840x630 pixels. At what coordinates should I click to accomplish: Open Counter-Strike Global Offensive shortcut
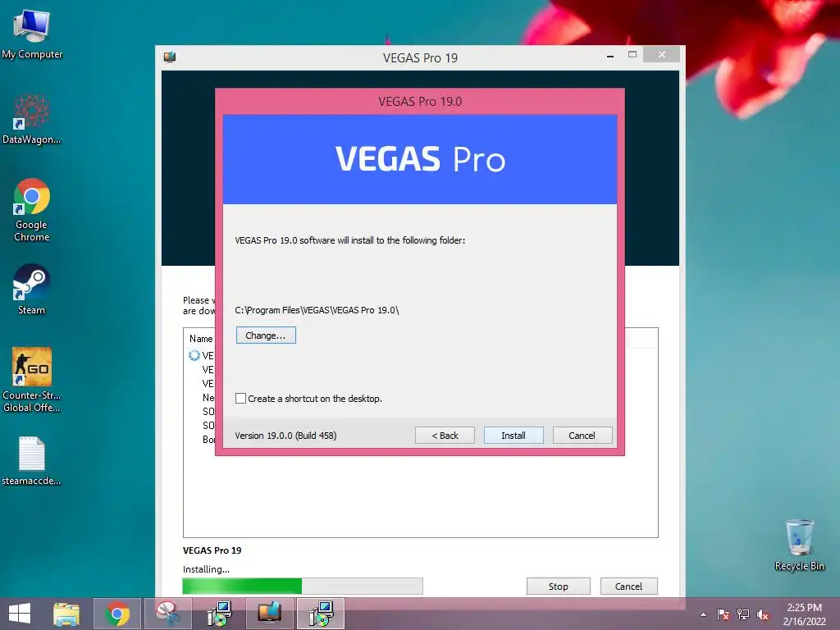[x=32, y=379]
